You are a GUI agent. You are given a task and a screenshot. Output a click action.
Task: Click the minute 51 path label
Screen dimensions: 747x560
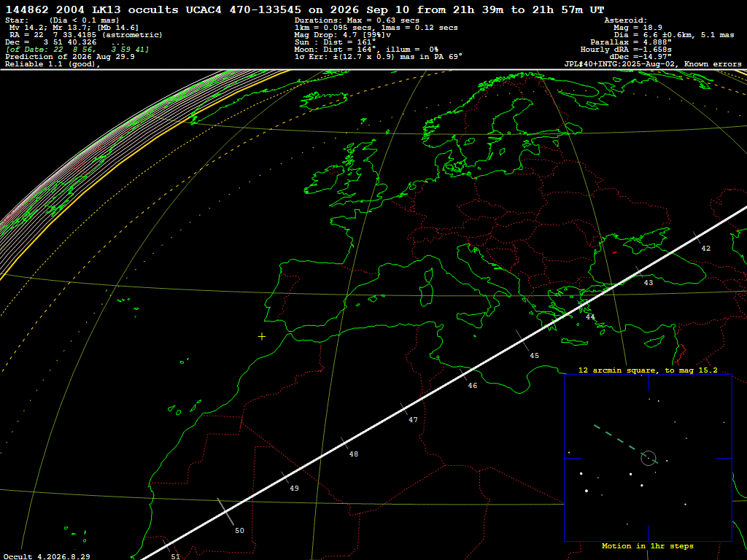click(176, 556)
